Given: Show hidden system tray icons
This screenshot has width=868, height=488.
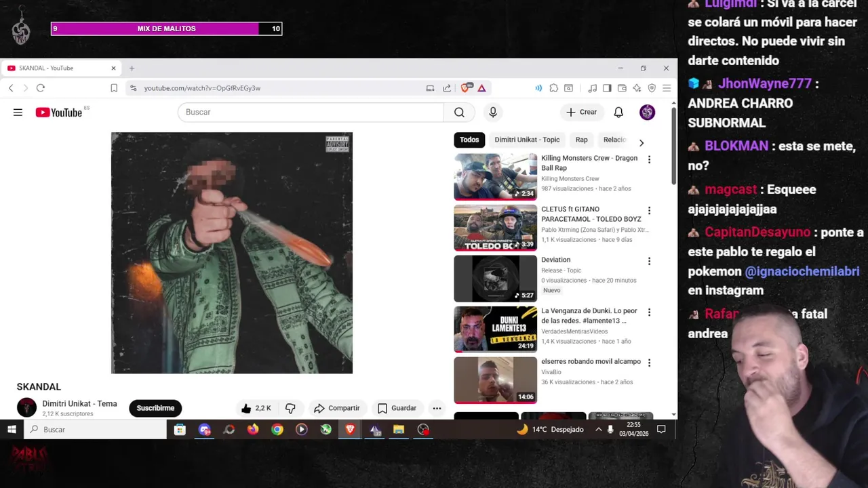Looking at the screenshot, I should click(x=598, y=429).
